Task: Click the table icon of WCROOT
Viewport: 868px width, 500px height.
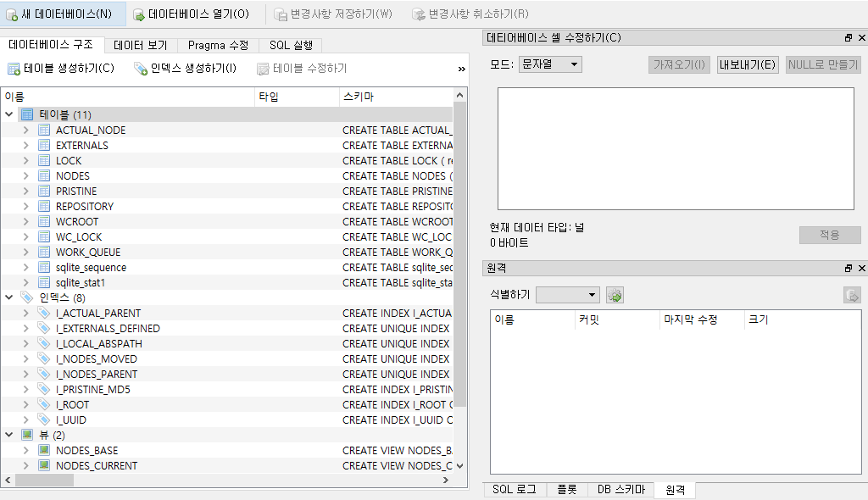Action: [44, 221]
